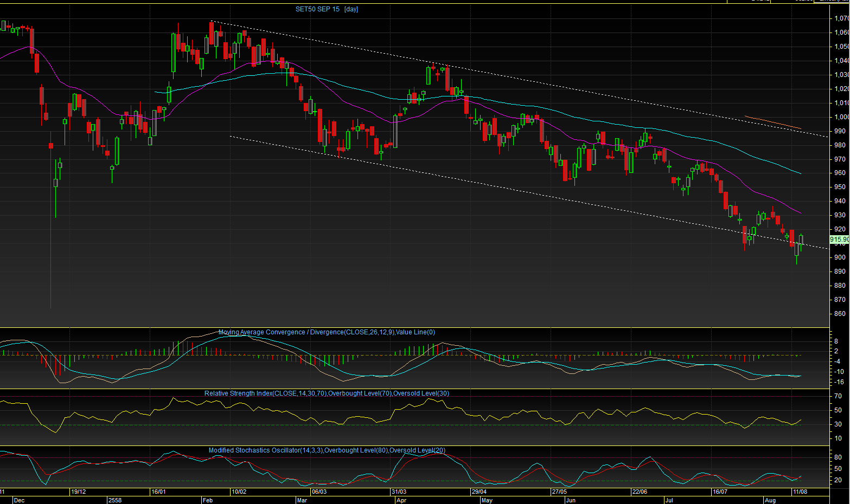Click the 2558 year label on time axis

115,500
